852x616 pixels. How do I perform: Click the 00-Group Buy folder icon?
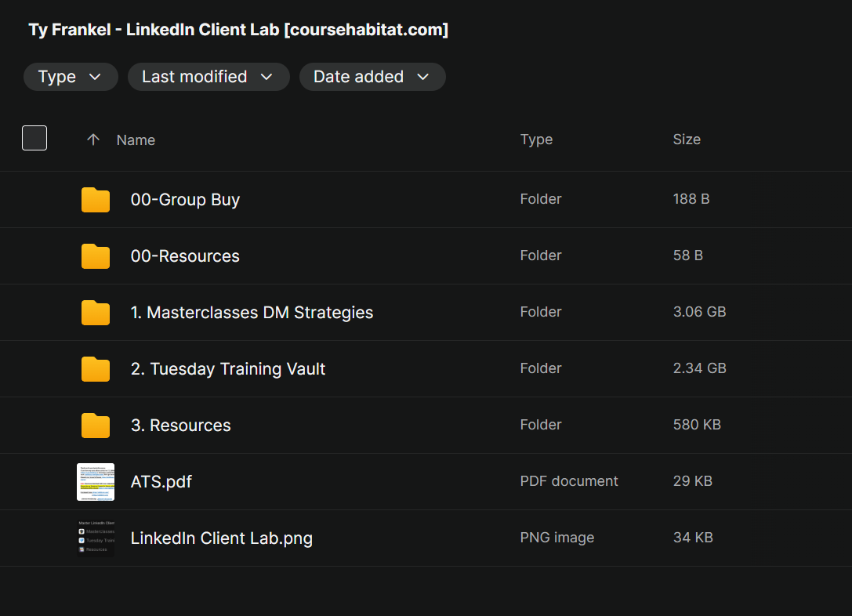pos(96,200)
